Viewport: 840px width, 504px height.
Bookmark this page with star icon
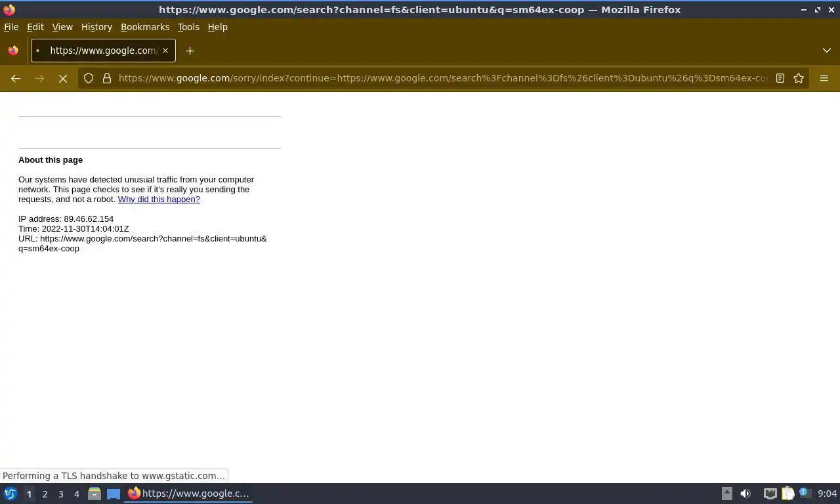pyautogui.click(x=799, y=78)
